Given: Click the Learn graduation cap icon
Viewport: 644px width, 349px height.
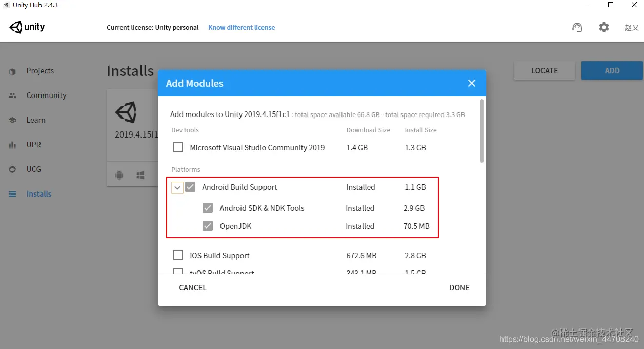Looking at the screenshot, I should (12, 120).
